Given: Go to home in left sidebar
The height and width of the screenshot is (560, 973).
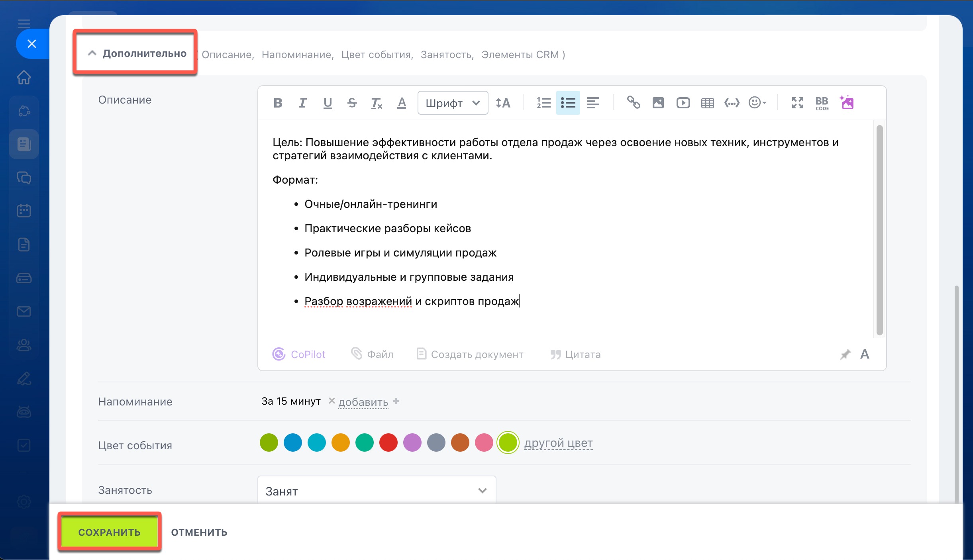Looking at the screenshot, I should pos(24,77).
